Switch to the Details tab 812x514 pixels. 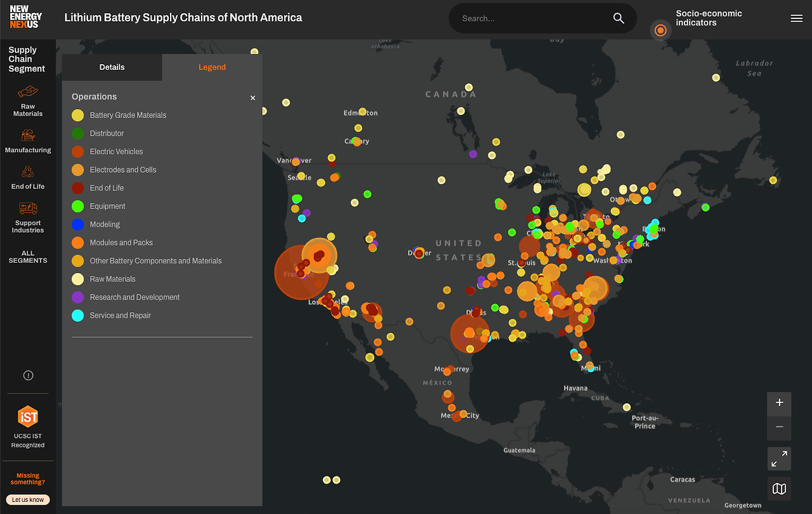click(x=112, y=67)
